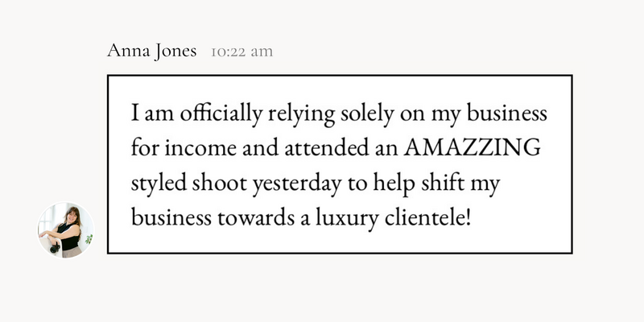Click the green plant in avatar photo
Screen dimensions: 644x322
pos(89,238)
